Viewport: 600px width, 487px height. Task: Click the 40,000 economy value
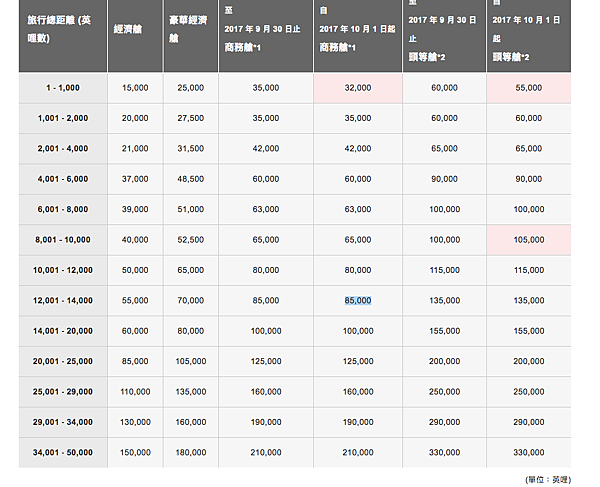pos(135,240)
